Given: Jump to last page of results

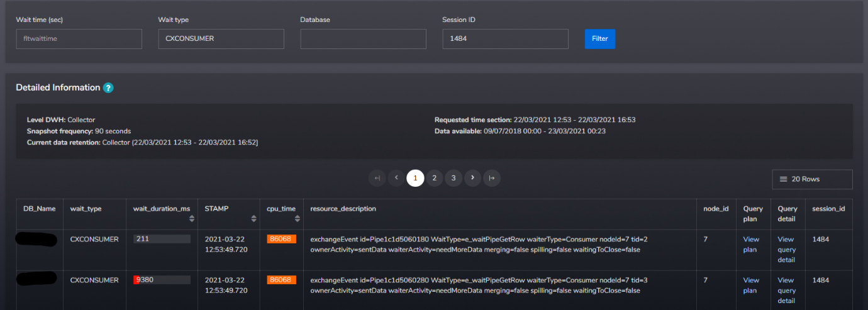Looking at the screenshot, I should click(492, 179).
